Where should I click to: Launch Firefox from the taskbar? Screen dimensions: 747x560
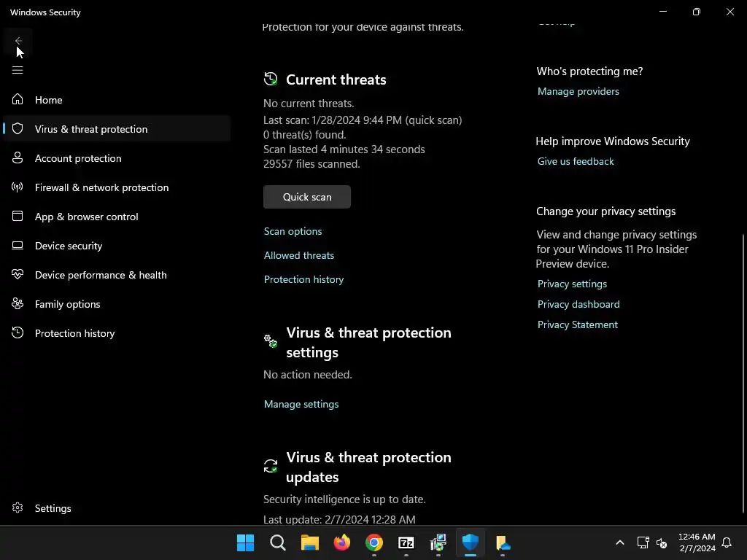342,542
